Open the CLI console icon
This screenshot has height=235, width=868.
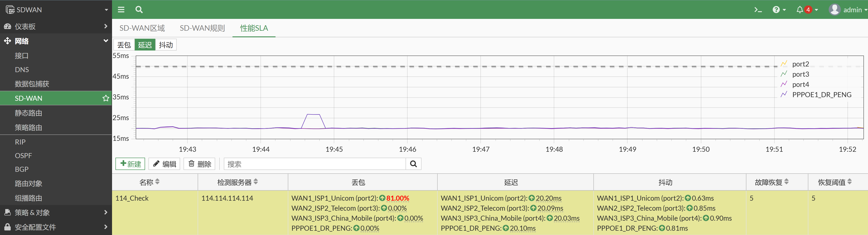pyautogui.click(x=758, y=10)
